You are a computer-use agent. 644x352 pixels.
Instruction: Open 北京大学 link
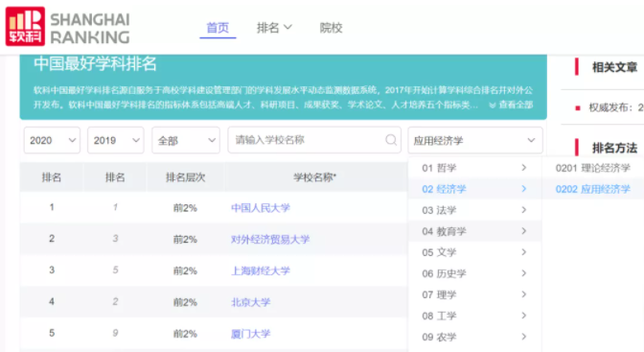click(x=250, y=302)
